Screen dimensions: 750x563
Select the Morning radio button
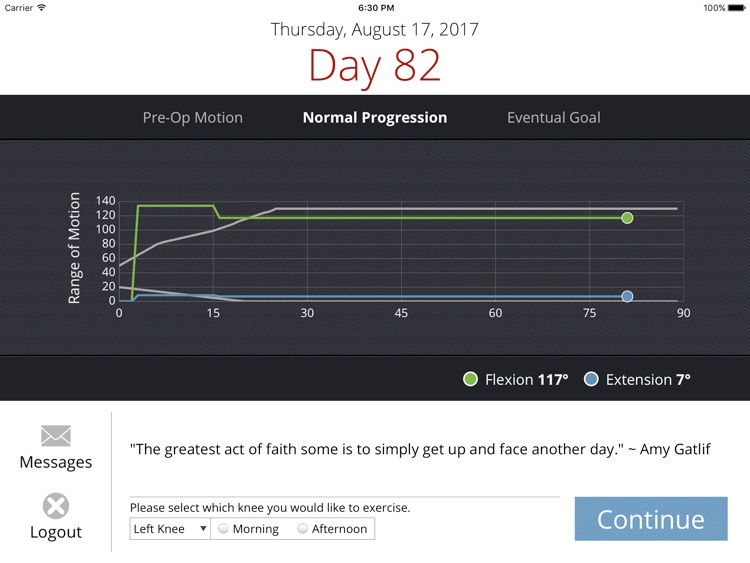pos(222,529)
